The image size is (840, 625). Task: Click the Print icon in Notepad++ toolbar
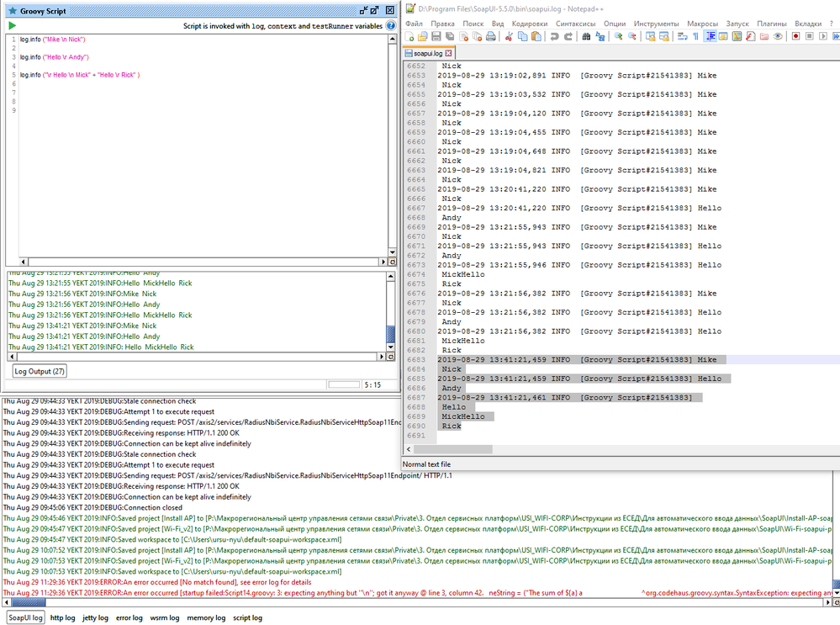490,37
